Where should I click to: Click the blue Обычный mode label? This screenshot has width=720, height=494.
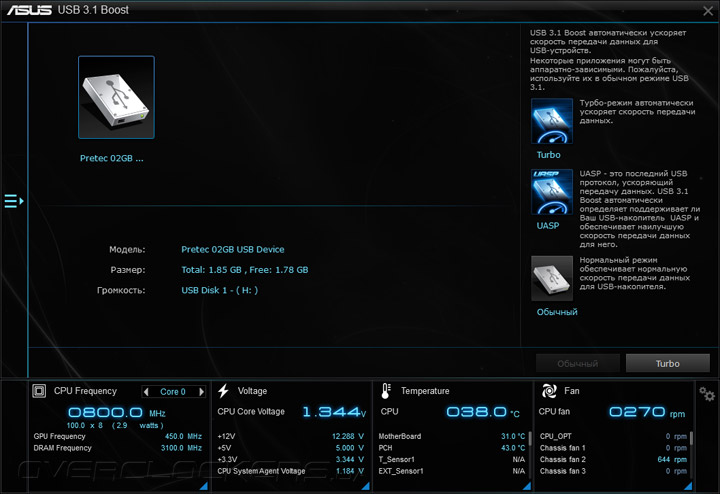tap(557, 312)
